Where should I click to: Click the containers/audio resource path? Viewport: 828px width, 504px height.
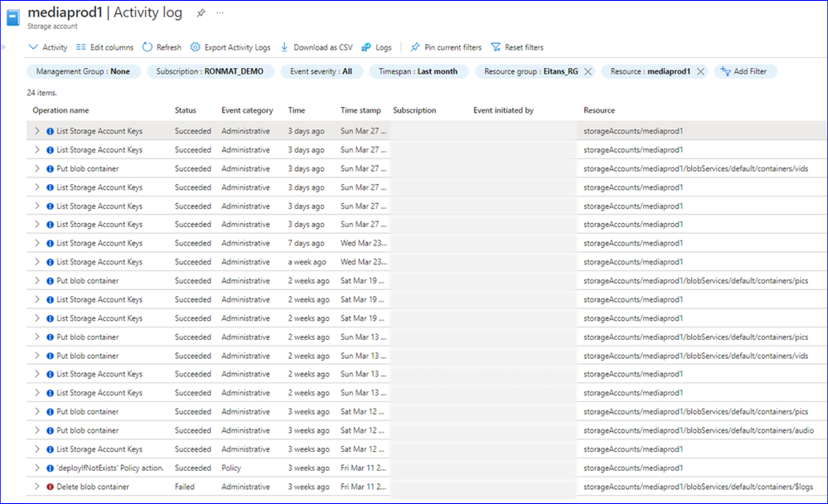coord(699,430)
